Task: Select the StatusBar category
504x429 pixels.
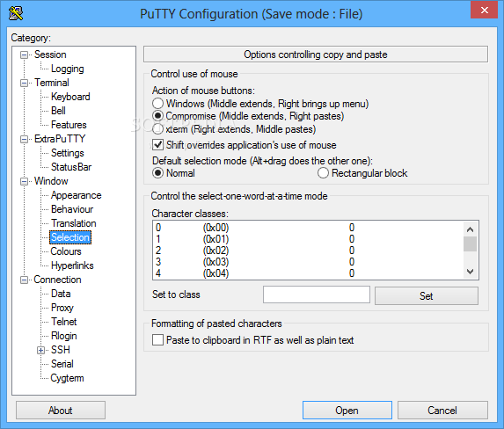Action: [71, 167]
